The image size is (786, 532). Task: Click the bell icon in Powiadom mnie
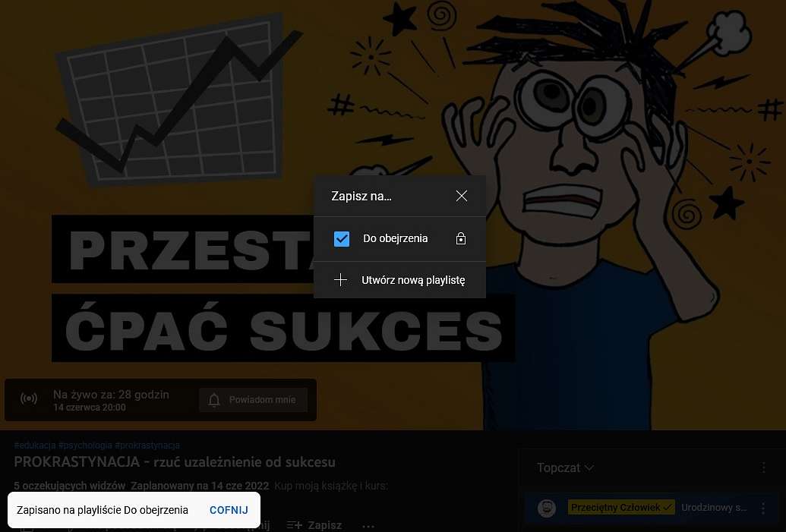tap(214, 400)
